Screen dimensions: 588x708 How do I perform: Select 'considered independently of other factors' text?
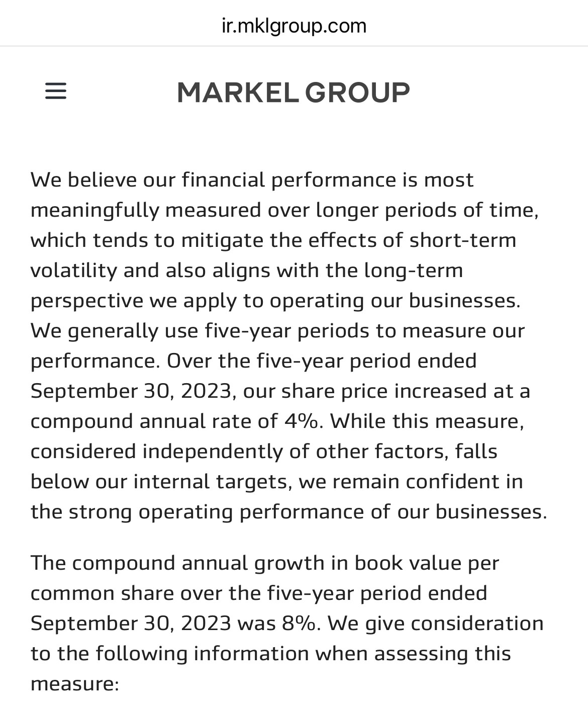[x=239, y=451]
